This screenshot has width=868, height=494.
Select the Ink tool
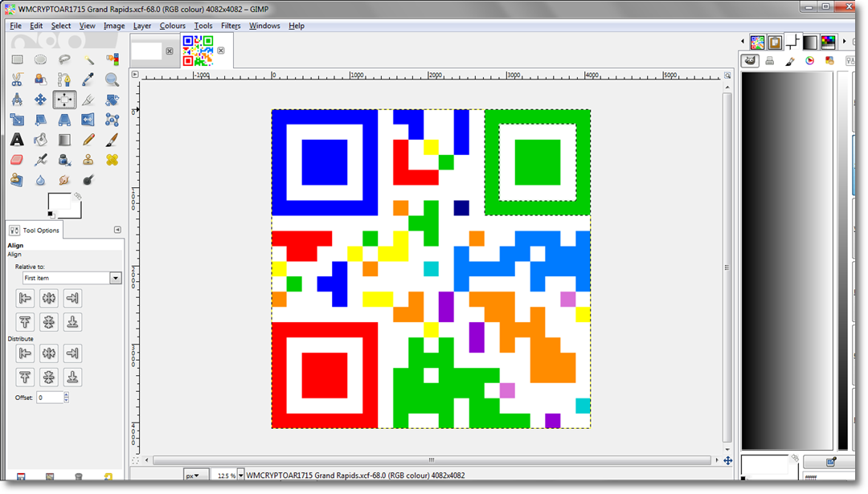64,160
